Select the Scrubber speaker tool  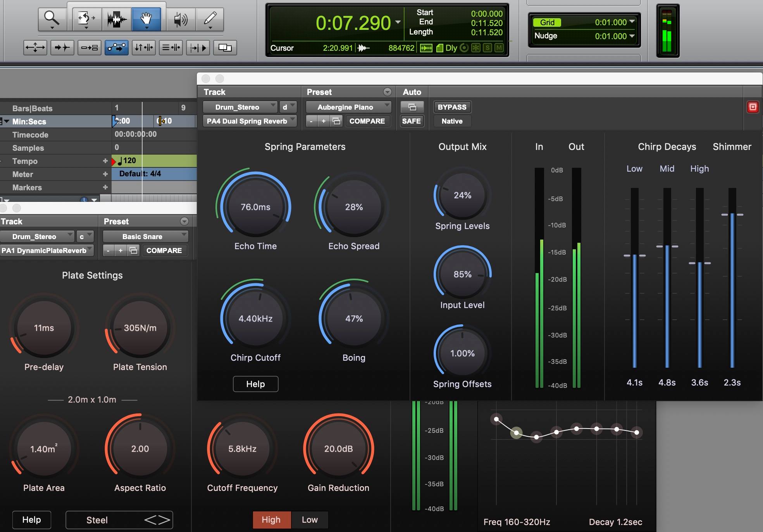click(x=180, y=19)
